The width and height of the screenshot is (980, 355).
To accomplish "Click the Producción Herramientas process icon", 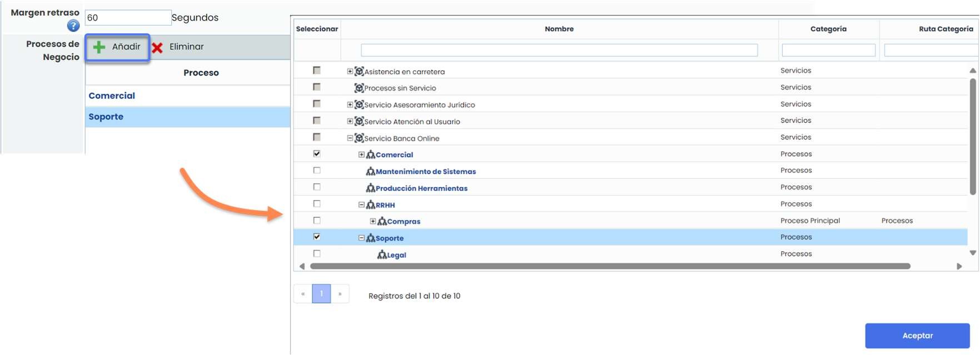I will pos(370,188).
